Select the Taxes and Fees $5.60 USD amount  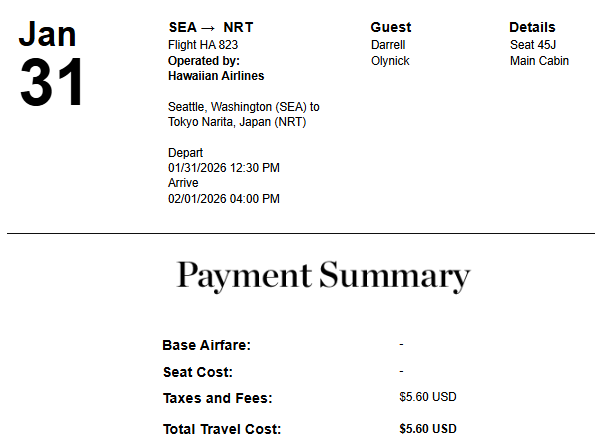coord(428,397)
